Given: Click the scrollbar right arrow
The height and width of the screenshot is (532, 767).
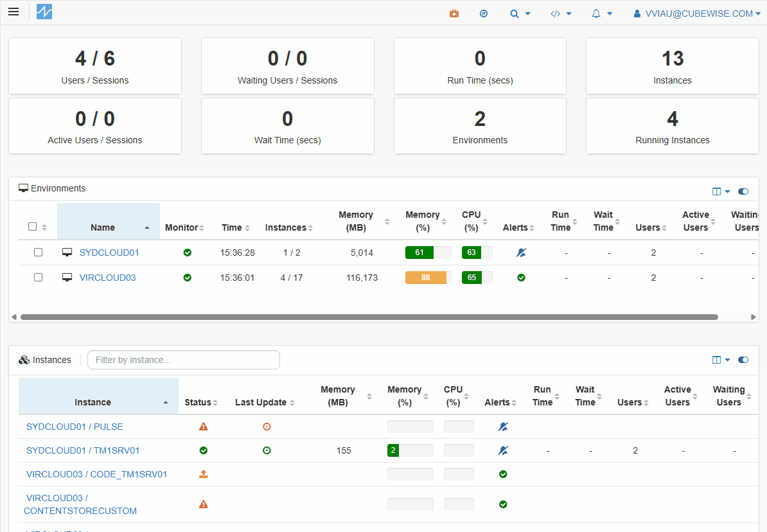Looking at the screenshot, I should pyautogui.click(x=754, y=317).
